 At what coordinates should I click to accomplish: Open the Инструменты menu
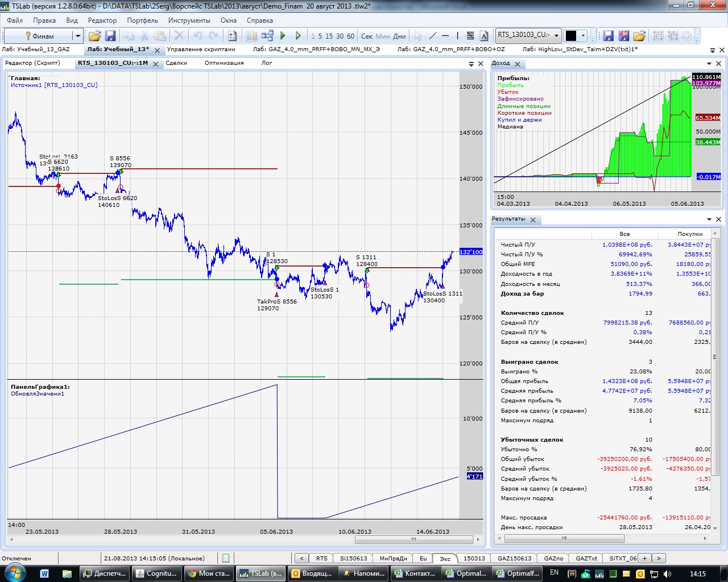pyautogui.click(x=189, y=20)
